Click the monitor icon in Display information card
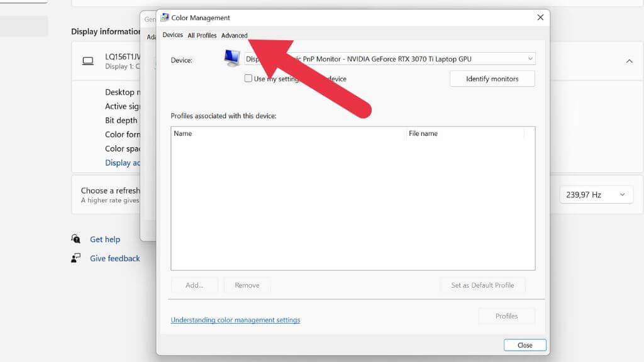 87,60
